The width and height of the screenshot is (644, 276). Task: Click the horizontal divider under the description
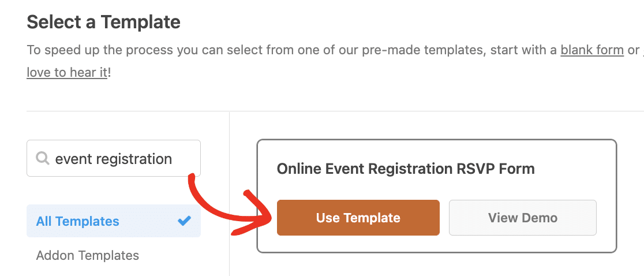coord(335,111)
